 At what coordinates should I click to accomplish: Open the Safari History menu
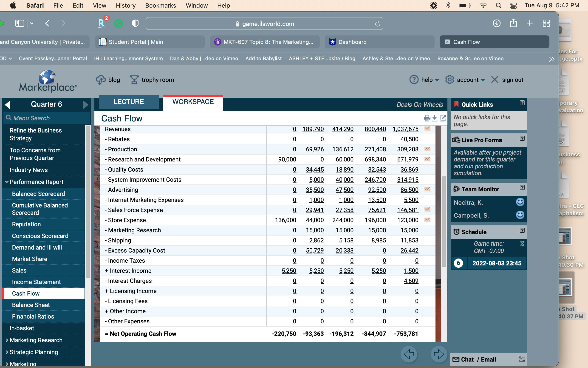126,5
